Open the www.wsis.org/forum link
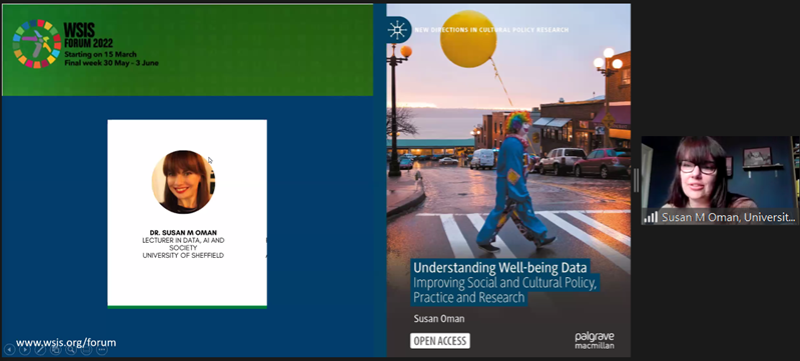 click(66, 342)
